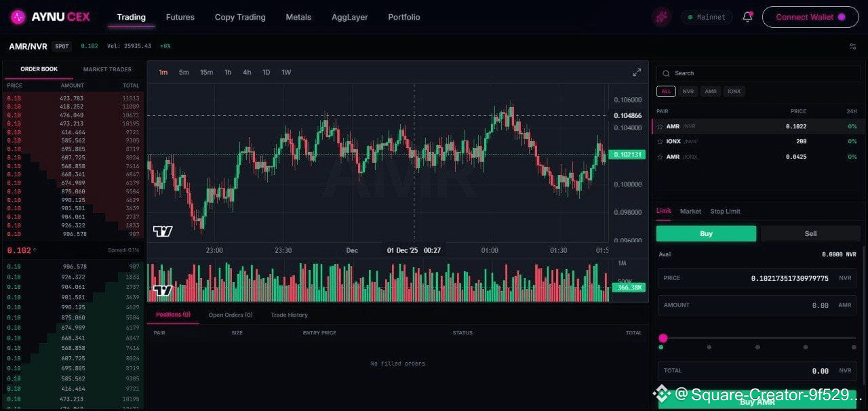Click the TradingView logo on price chart
Screen dimensions: 868x411
(x=163, y=231)
